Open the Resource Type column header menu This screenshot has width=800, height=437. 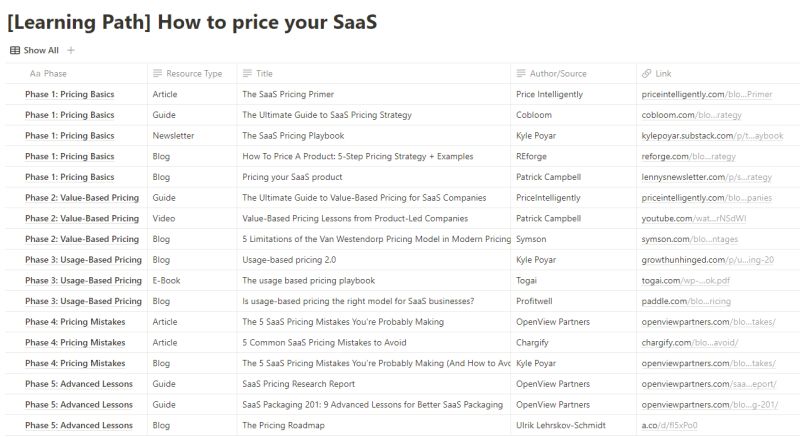click(x=192, y=73)
